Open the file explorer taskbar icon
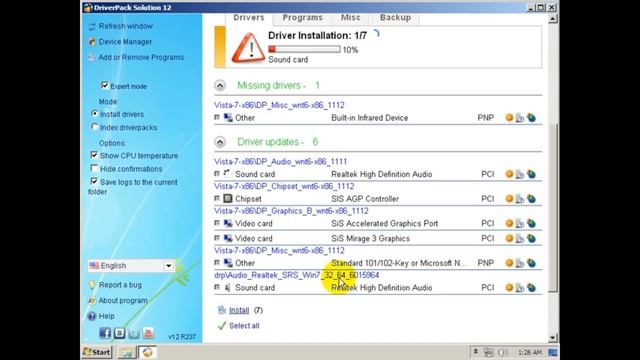Screen dimensions: 640x360 pos(127,352)
